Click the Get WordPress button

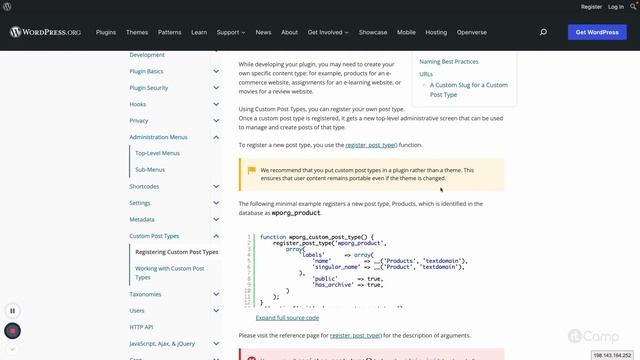(597, 32)
